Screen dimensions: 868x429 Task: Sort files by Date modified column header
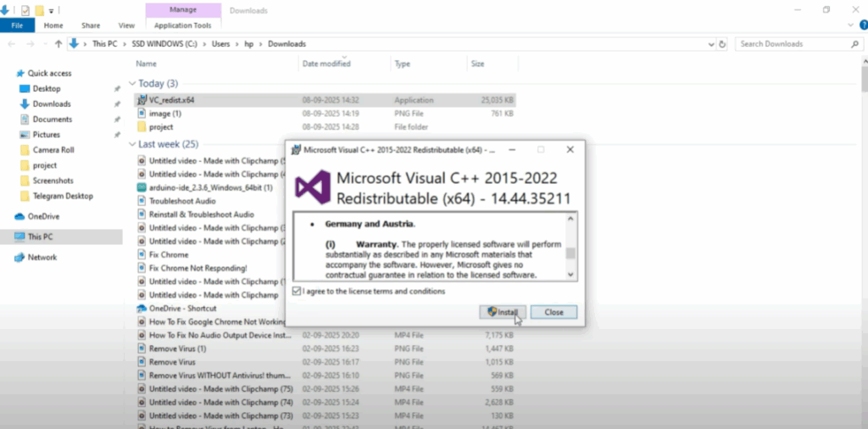click(326, 64)
